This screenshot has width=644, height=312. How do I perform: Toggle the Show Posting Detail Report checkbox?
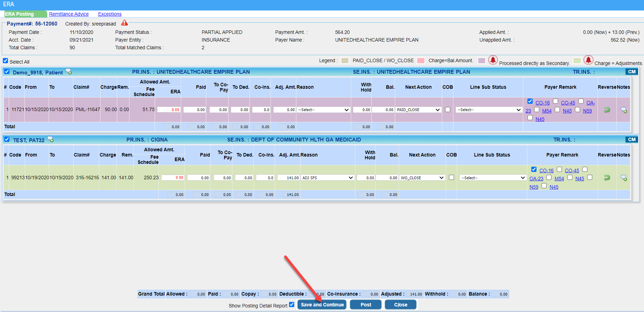(292, 304)
